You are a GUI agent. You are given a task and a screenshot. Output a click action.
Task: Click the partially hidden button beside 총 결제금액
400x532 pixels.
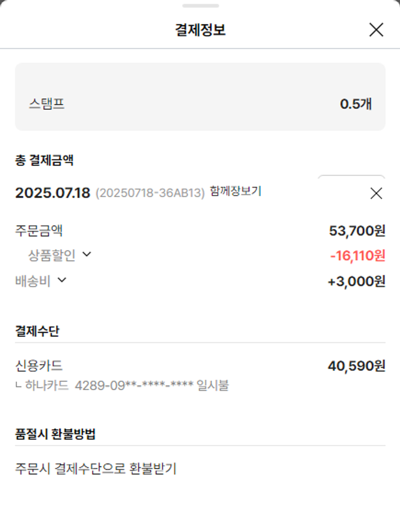click(351, 179)
